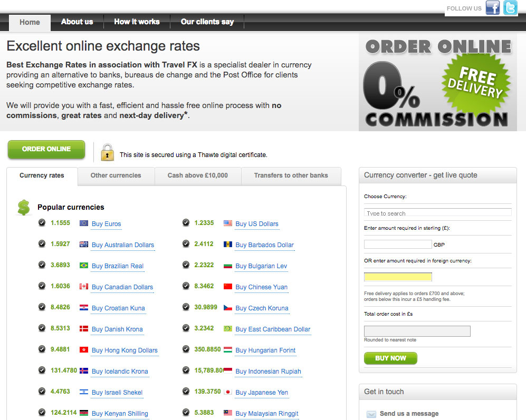Open the Buy Bulgarian Lev link

click(x=261, y=266)
